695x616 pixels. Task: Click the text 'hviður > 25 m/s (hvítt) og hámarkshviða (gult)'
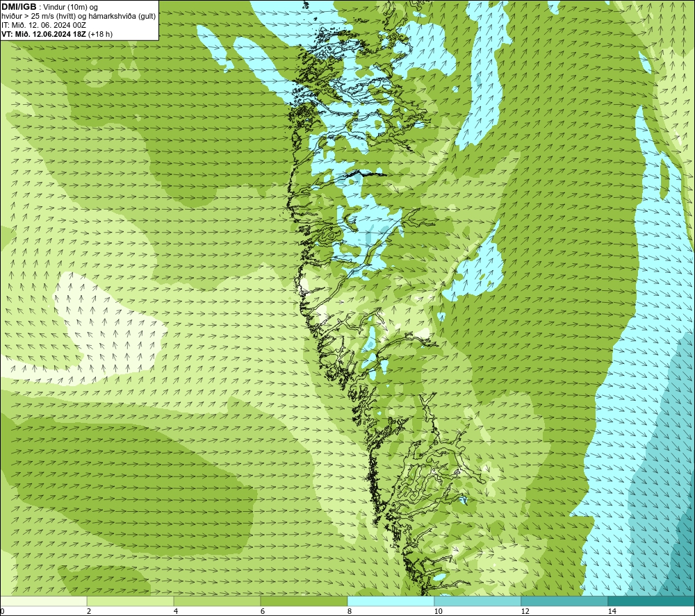coord(79,17)
